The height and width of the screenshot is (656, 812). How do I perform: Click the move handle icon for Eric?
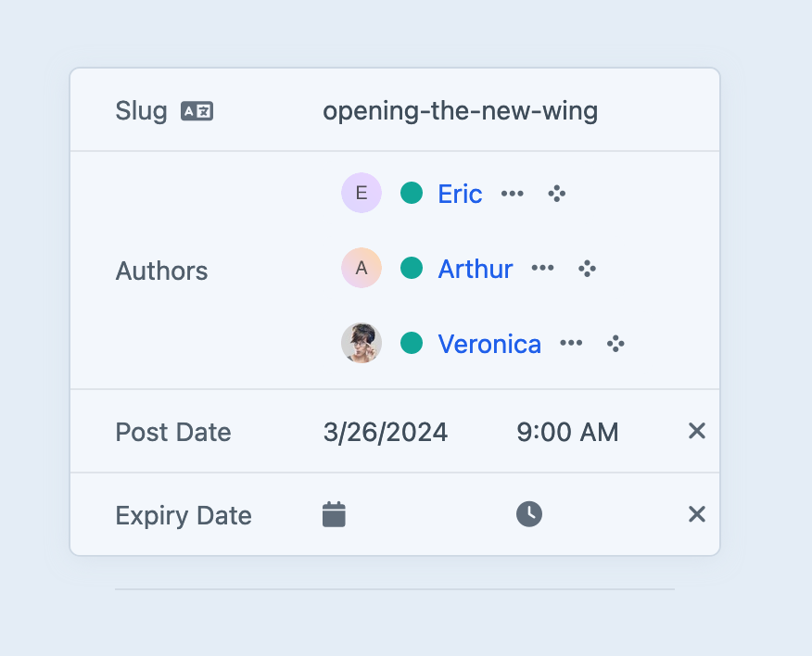[x=556, y=194]
